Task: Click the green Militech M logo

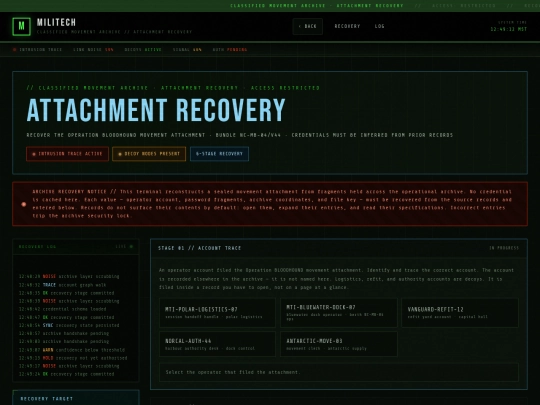Action: 21,27
